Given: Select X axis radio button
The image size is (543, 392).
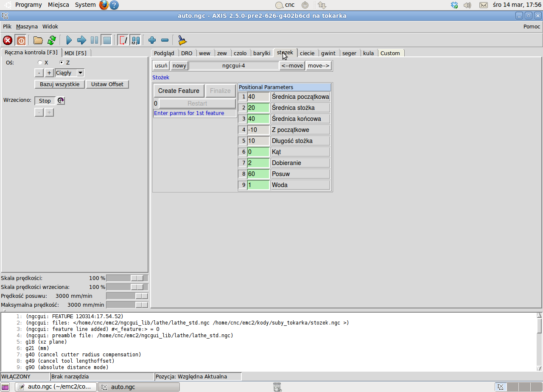Looking at the screenshot, I should pyautogui.click(x=40, y=62).
